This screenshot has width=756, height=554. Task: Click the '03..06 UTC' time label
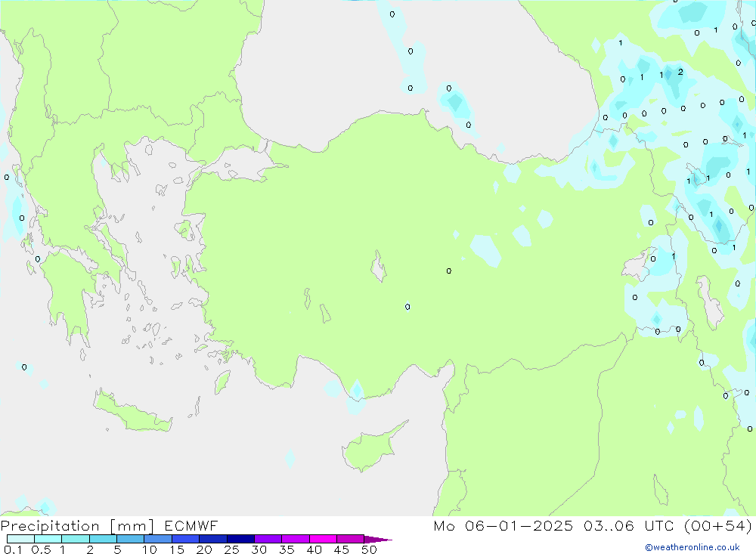[x=628, y=526]
